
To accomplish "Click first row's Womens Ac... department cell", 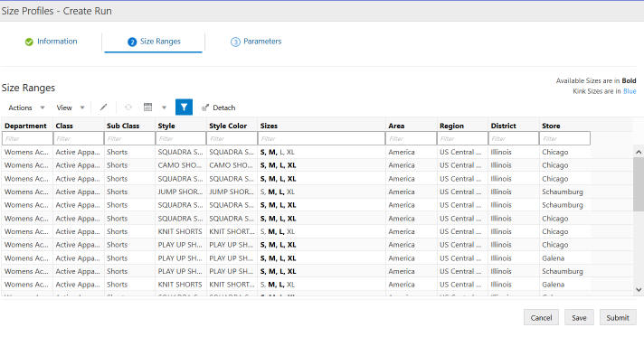I will tap(26, 152).
